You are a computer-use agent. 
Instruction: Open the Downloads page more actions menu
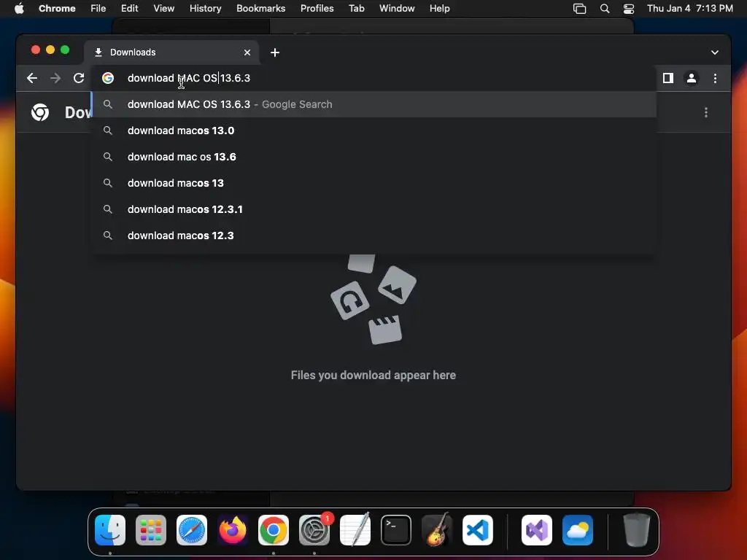(x=706, y=112)
